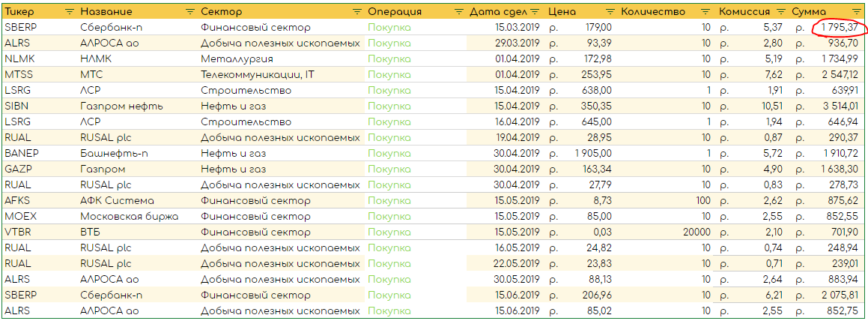Select the sum 2 547,12
The image size is (868, 324).
pos(840,74)
